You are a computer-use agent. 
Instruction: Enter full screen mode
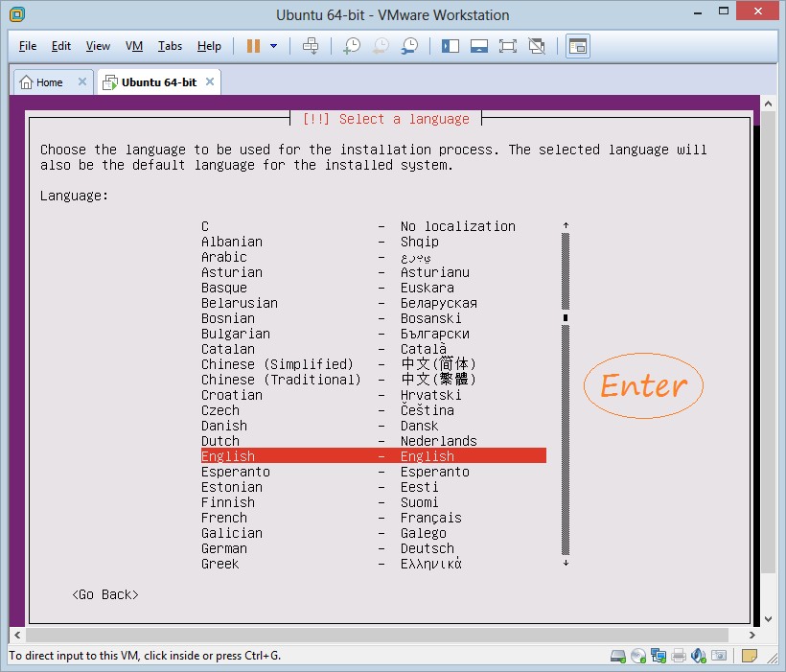[508, 46]
